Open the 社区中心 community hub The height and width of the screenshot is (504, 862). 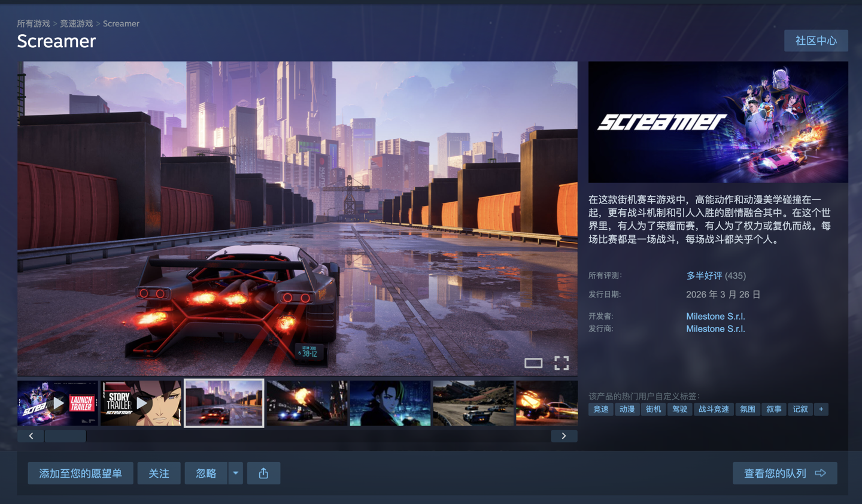click(x=816, y=41)
